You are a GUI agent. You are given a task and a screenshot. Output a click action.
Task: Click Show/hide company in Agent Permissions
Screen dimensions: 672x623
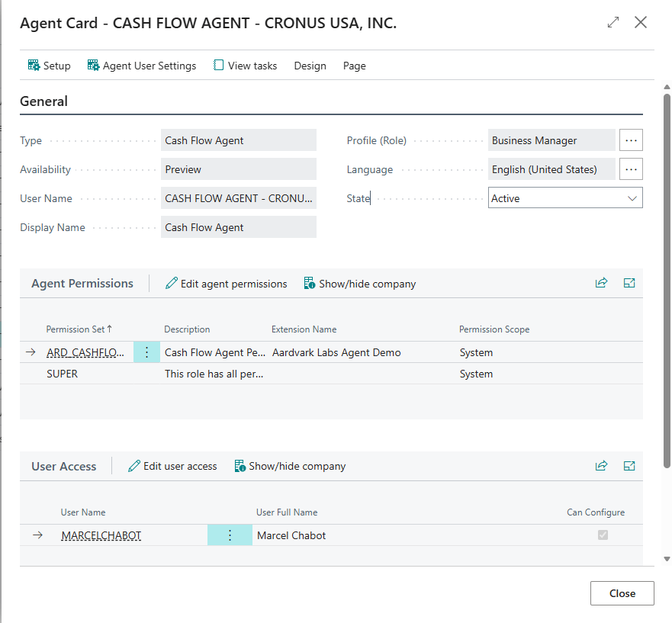[360, 284]
